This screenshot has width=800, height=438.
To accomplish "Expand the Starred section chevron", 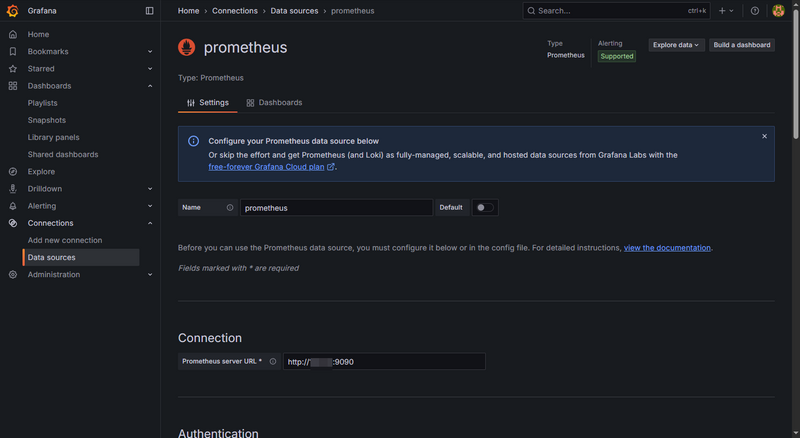I will pyautogui.click(x=150, y=68).
